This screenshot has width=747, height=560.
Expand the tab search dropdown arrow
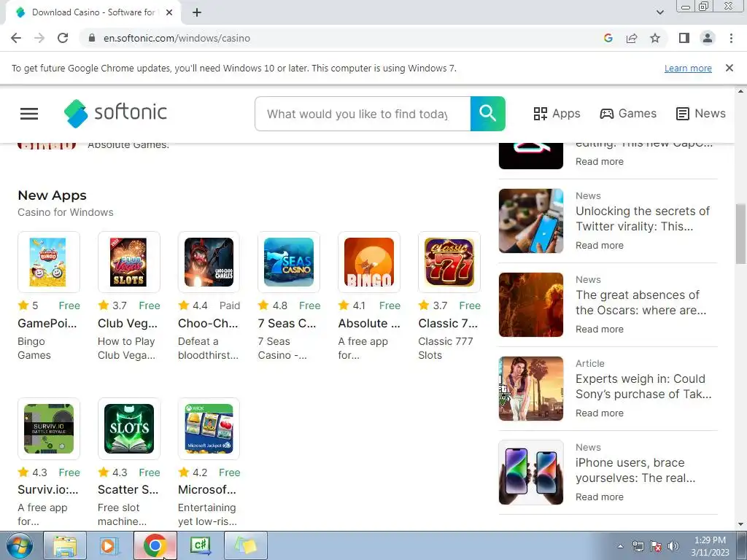pyautogui.click(x=659, y=12)
